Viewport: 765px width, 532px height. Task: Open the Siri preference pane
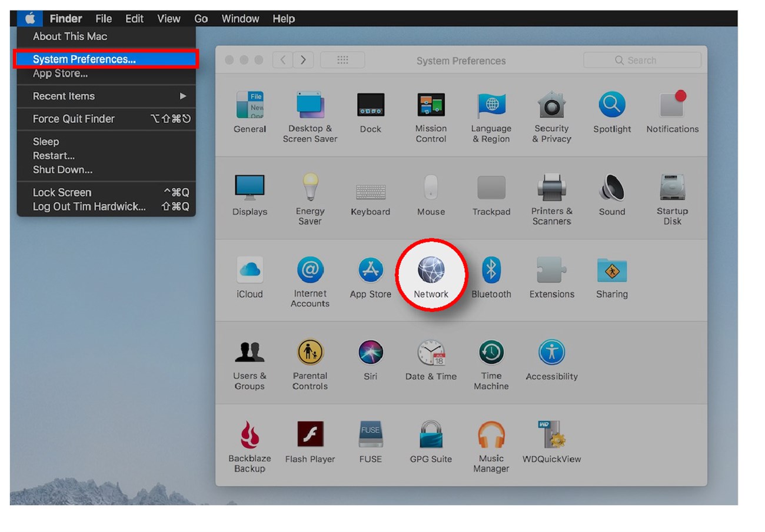click(x=371, y=360)
